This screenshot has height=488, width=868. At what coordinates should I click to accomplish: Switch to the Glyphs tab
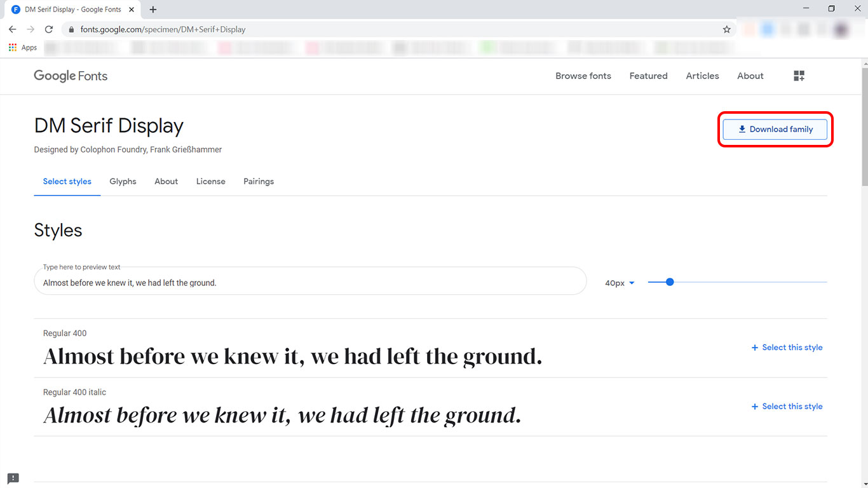(123, 181)
